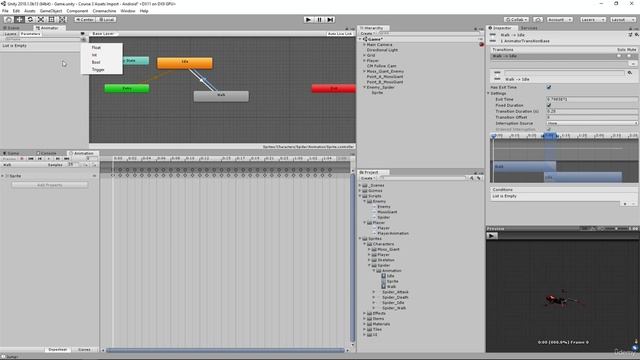
Task: Toggle the Has Exit Time checkbox
Action: click(x=549, y=87)
